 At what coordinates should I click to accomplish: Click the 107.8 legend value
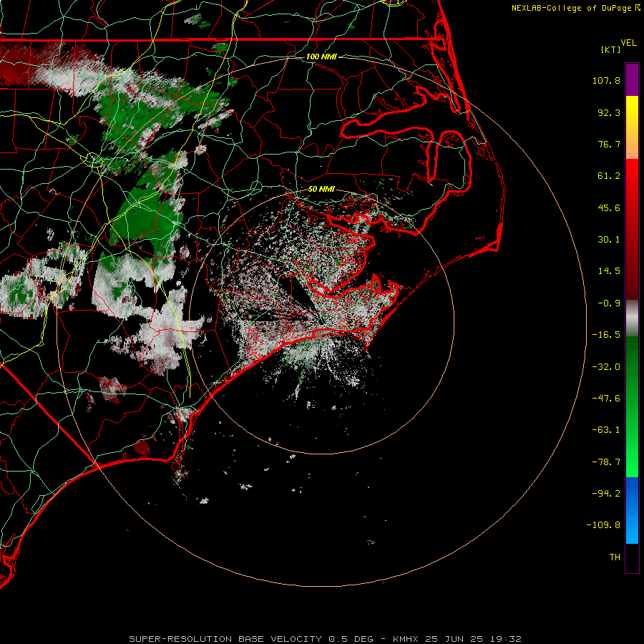(x=606, y=80)
